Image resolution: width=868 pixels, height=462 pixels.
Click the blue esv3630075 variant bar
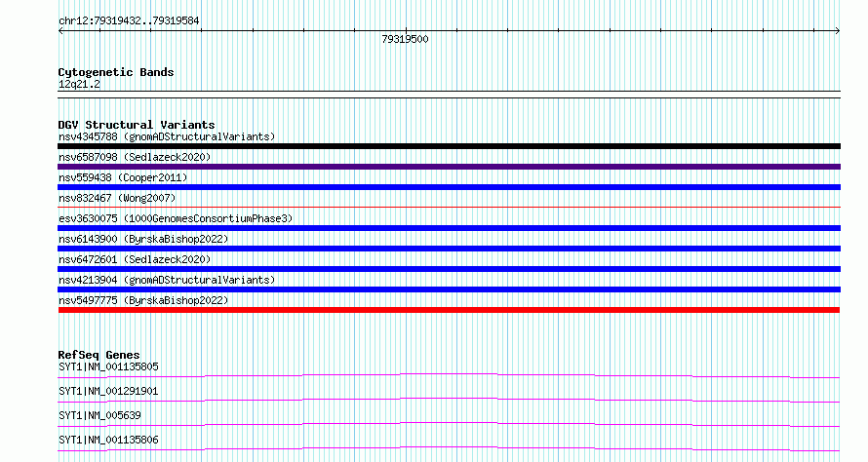coord(449,228)
